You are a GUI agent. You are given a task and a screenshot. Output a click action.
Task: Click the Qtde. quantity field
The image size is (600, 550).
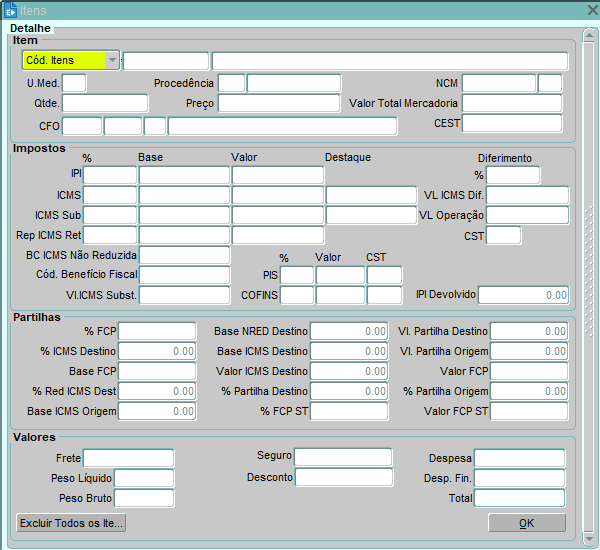(x=104, y=103)
